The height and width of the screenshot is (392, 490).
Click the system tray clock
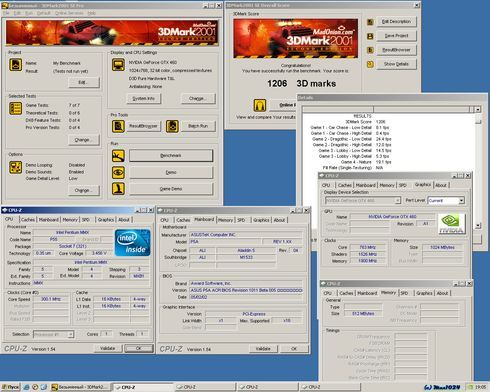[480, 387]
